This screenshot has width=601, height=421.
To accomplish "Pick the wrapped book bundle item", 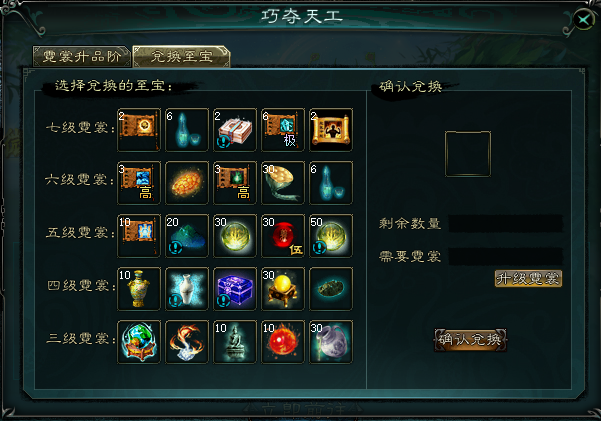I will click(x=235, y=130).
